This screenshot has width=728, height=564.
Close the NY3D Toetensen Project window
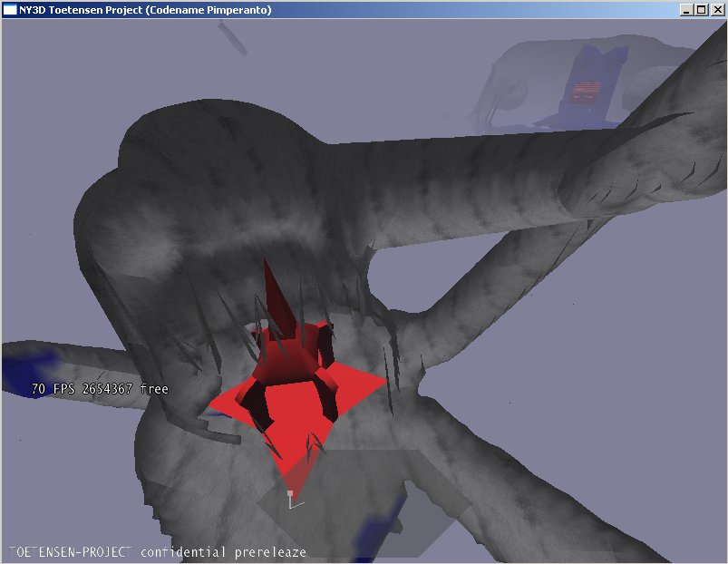pyautogui.click(x=717, y=10)
